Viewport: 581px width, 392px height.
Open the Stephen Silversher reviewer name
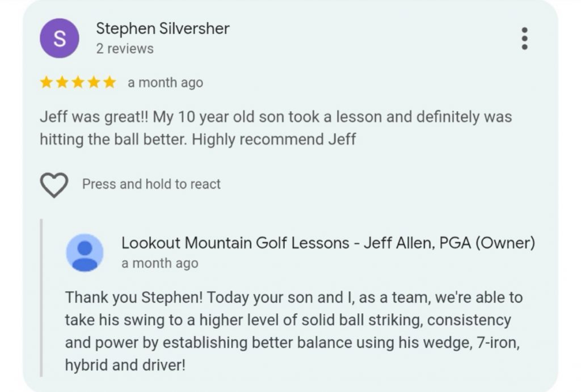(x=163, y=28)
